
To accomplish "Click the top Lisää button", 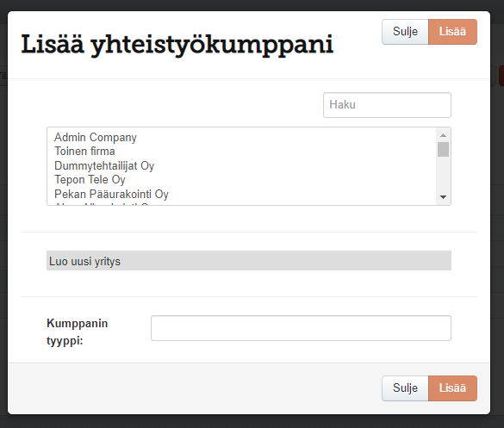I will pos(452,32).
